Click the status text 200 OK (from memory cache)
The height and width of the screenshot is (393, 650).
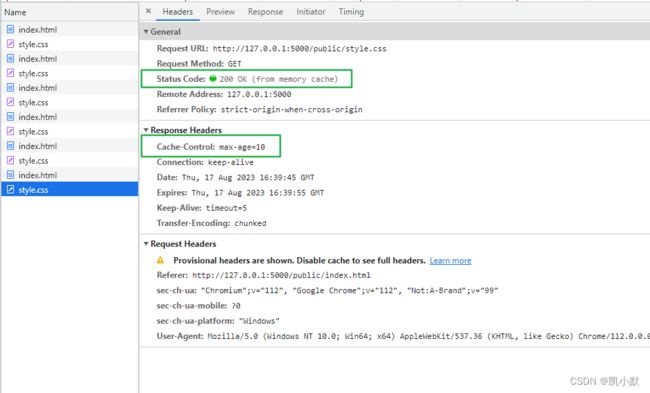279,79
